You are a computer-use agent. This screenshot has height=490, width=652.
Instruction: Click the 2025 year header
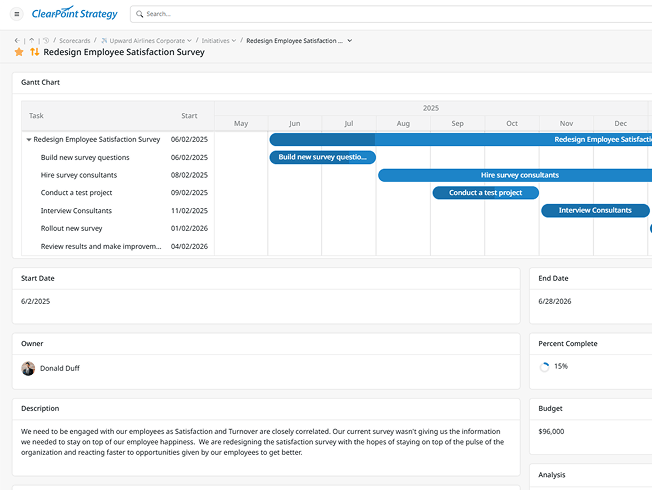431,108
